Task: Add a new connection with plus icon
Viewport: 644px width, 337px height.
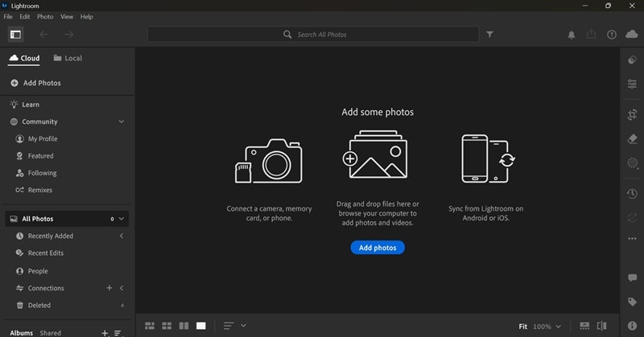Action: (x=109, y=288)
